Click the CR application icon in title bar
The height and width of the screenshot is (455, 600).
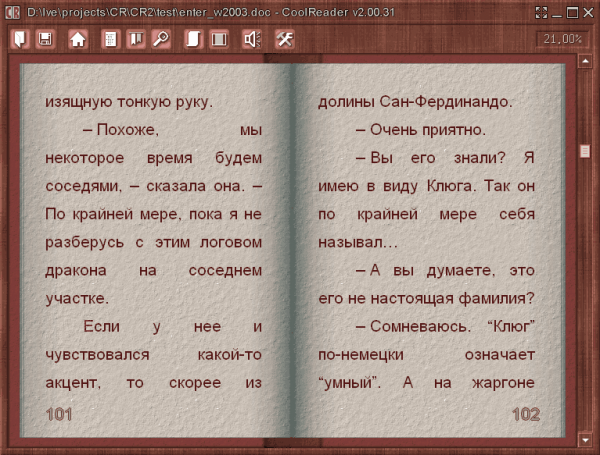click(x=13, y=11)
